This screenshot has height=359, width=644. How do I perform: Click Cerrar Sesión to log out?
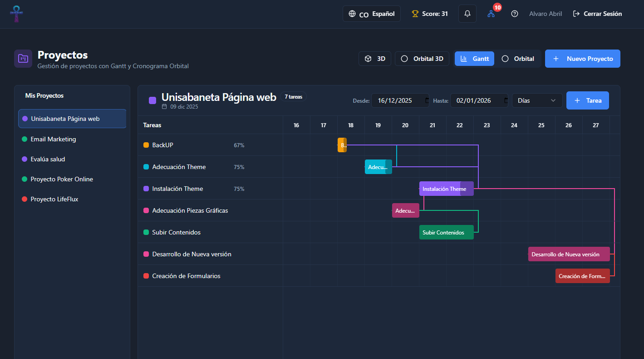click(598, 14)
